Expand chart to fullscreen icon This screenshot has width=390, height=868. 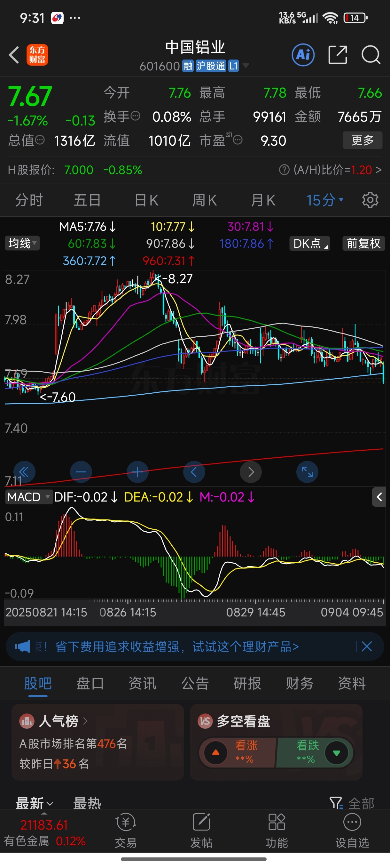click(307, 472)
